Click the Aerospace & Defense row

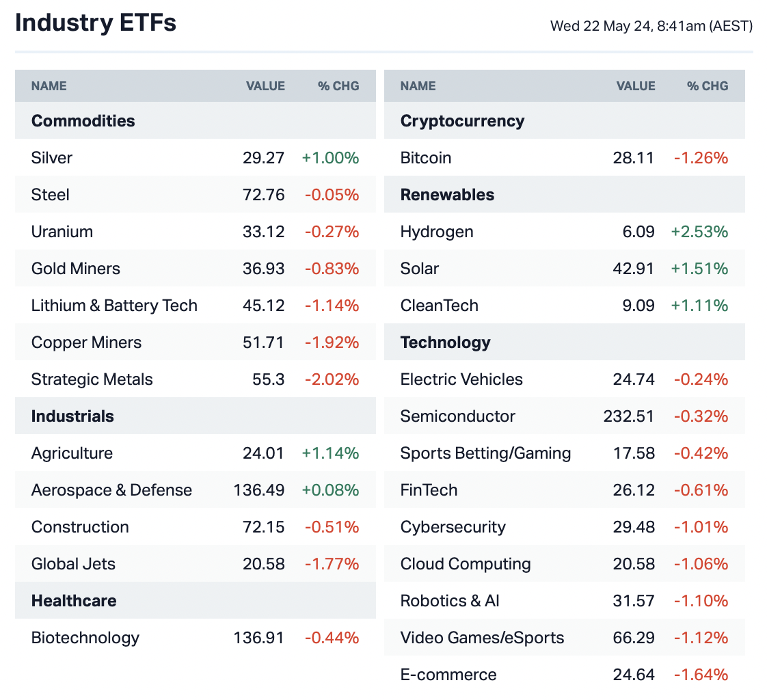(x=111, y=490)
